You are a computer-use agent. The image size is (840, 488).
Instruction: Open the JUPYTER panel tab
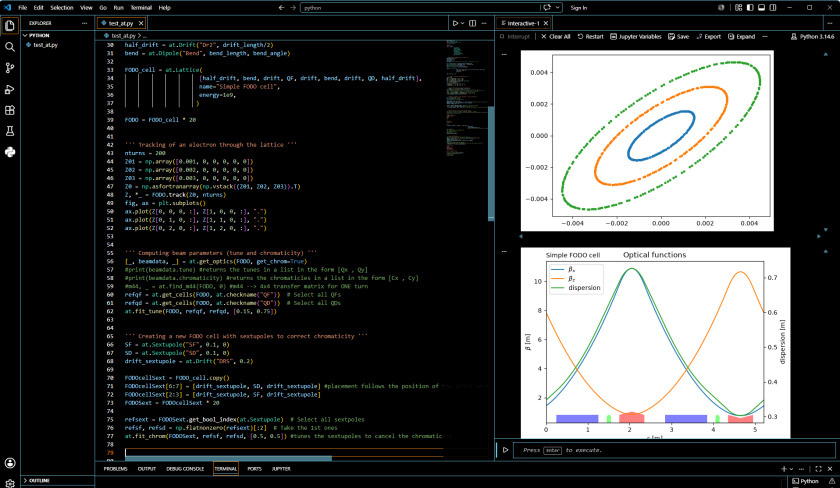[281, 469]
